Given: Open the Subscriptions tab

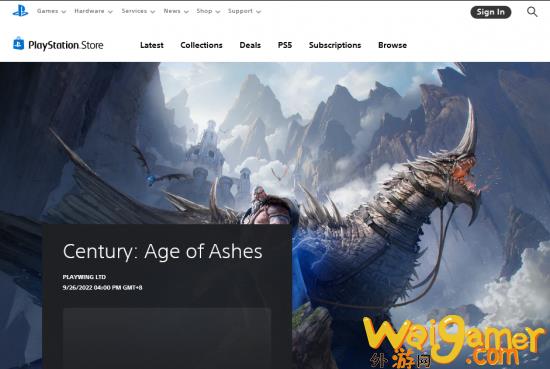Looking at the screenshot, I should click(x=335, y=45).
